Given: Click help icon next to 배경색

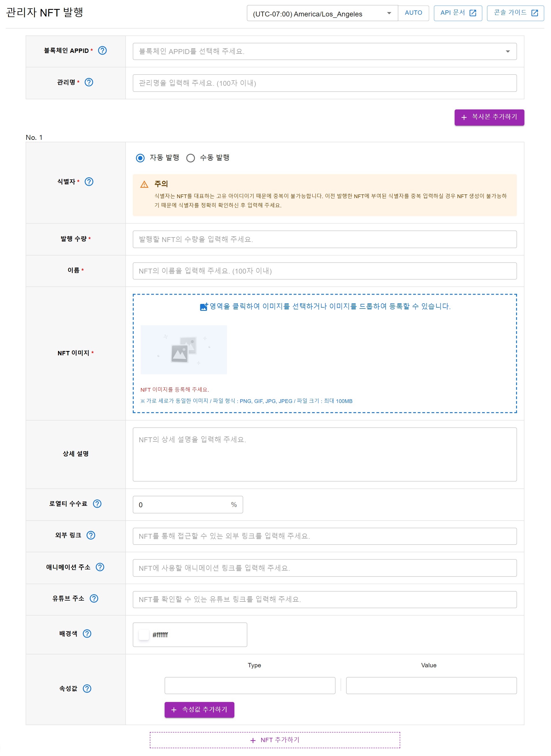Looking at the screenshot, I should pos(87,634).
